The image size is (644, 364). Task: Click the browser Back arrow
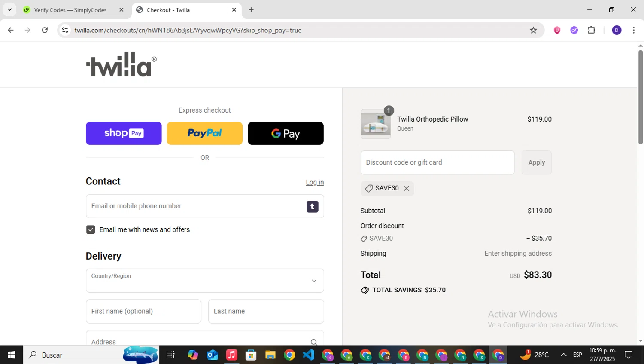(11, 30)
